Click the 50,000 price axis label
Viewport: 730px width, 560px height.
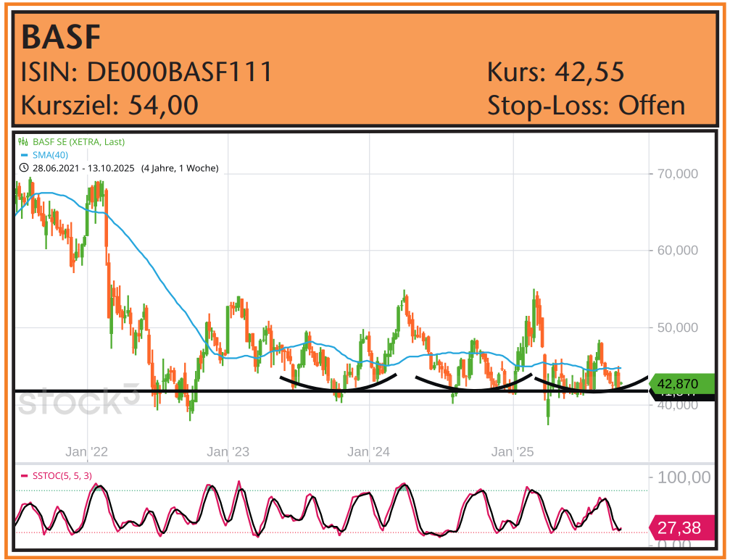click(x=677, y=327)
